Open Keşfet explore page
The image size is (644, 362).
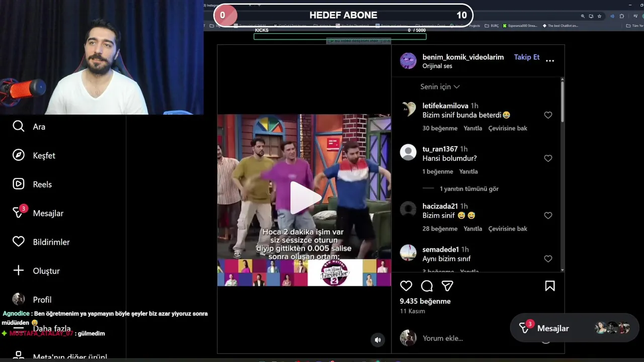point(34,155)
